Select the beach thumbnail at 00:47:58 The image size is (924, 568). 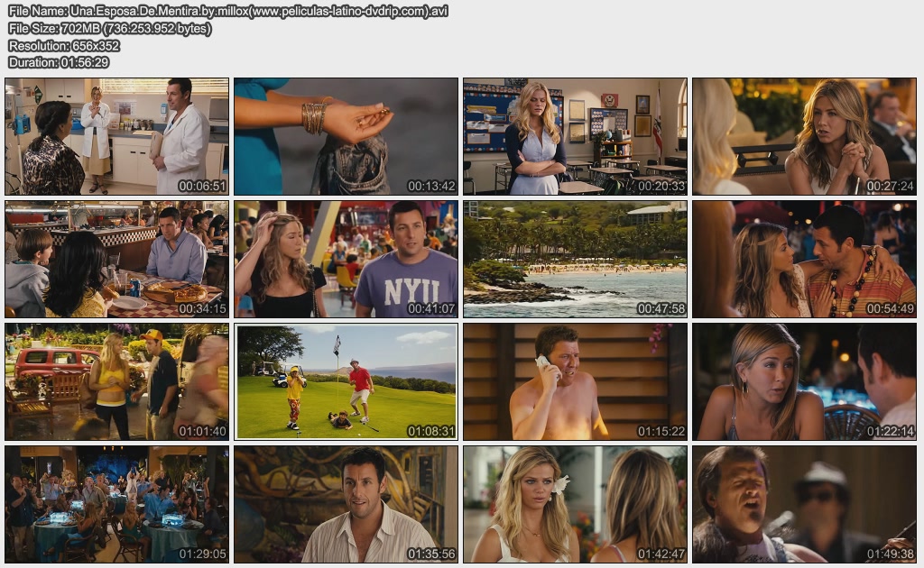[x=575, y=259]
